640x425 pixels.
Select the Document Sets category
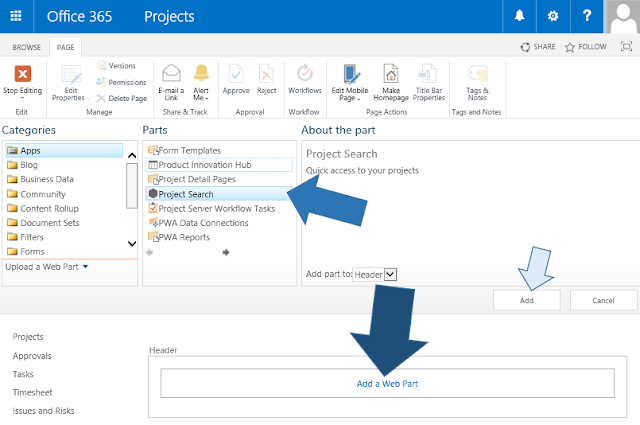point(43,223)
